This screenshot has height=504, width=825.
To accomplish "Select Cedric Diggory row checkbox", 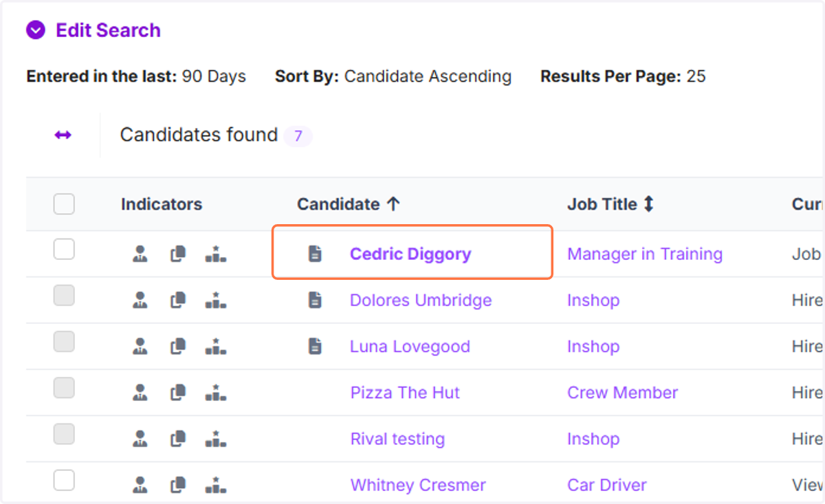I will click(64, 250).
